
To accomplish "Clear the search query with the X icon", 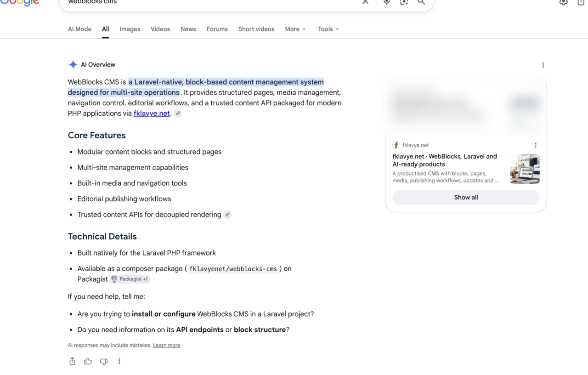I will point(365,2).
